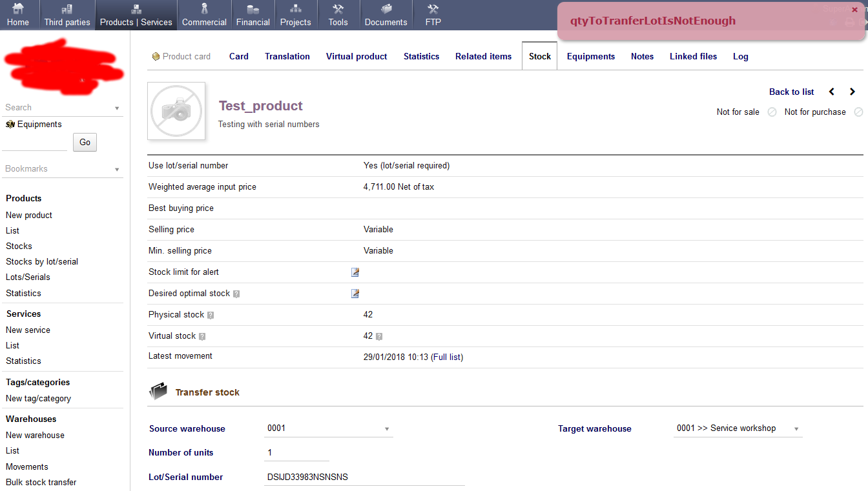The image size is (868, 491).
Task: Open New warehouse sidebar link
Action: [x=35, y=435]
